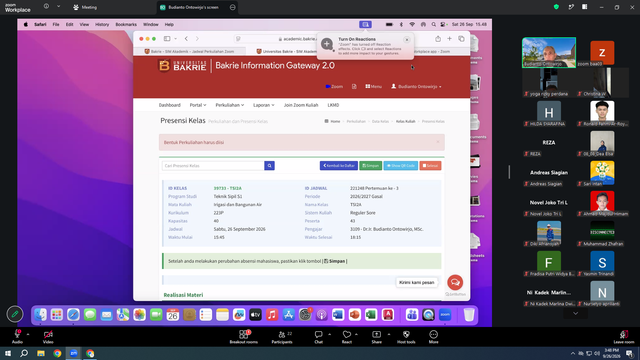Image resolution: width=640 pixels, height=360 pixels.
Task: Click the green Simpan button
Action: pyautogui.click(x=371, y=166)
